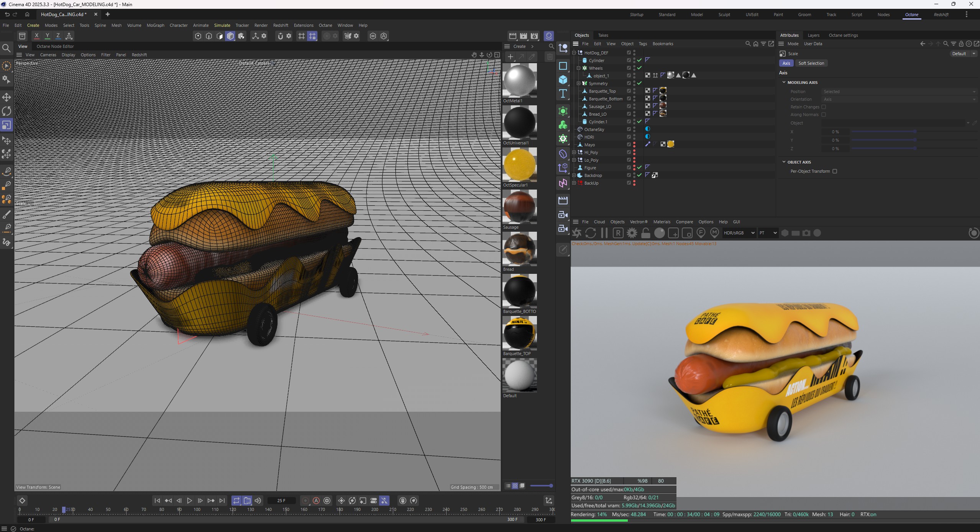The image size is (980, 532).
Task: Play the timeline animation forward
Action: click(189, 501)
